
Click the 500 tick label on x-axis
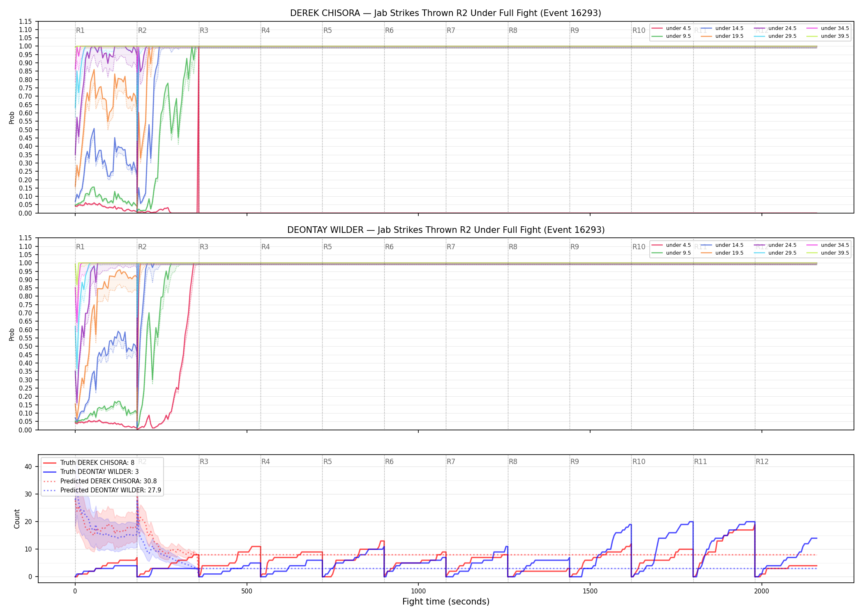(x=247, y=591)
